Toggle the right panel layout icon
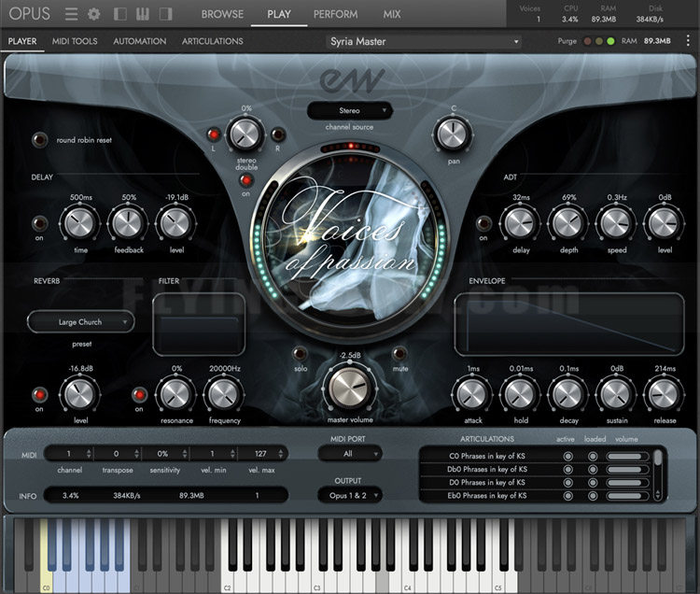This screenshot has height=594, width=700. point(165,14)
